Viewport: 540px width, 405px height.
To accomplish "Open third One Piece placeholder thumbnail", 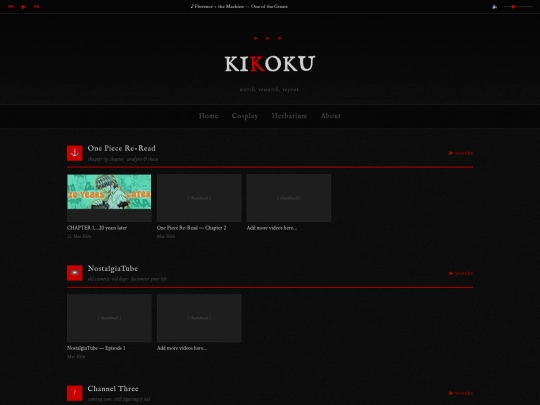I will pyautogui.click(x=289, y=198).
